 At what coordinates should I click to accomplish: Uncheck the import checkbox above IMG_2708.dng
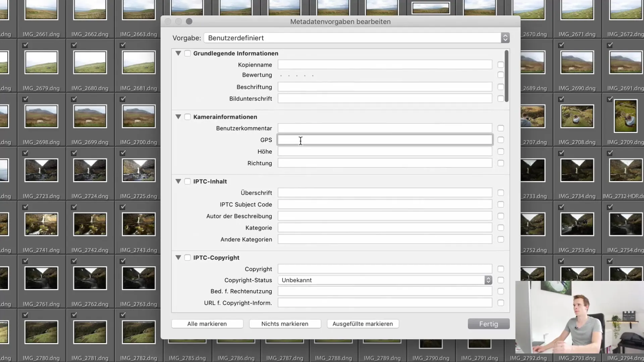561,99
